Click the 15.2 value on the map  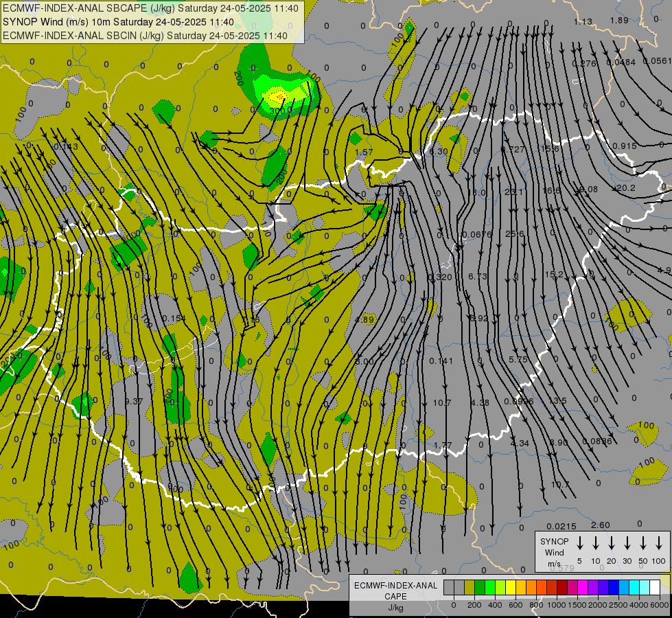(x=554, y=274)
